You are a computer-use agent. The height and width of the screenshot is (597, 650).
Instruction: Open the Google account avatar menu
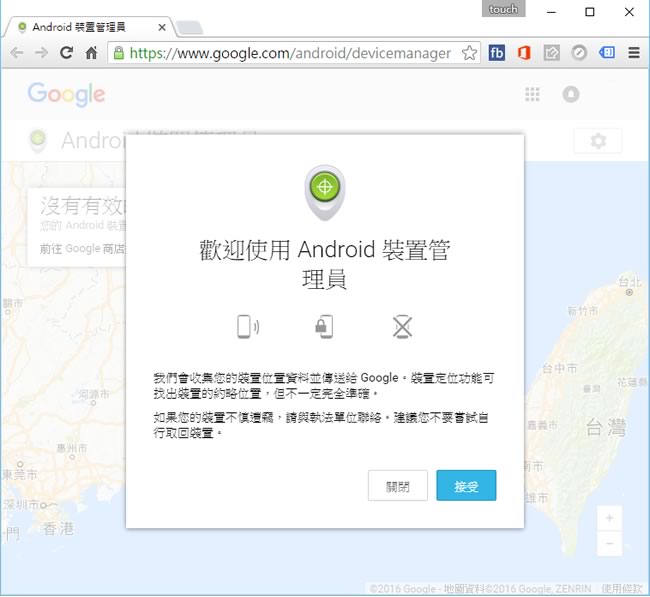571,94
